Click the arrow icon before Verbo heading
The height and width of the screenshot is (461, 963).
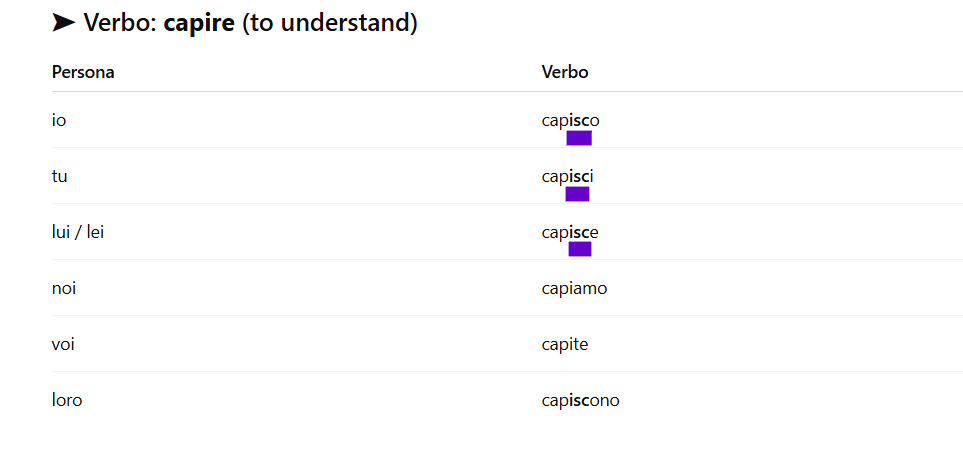click(64, 23)
